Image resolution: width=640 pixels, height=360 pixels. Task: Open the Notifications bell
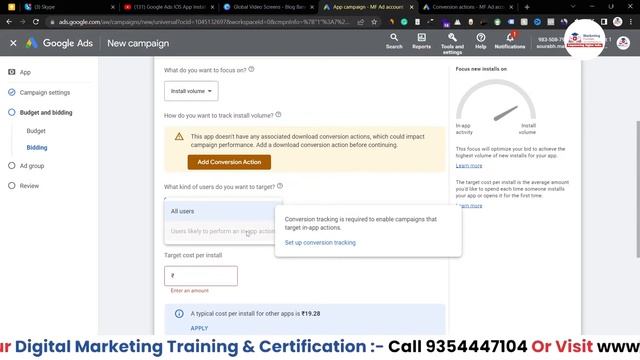pos(510,41)
